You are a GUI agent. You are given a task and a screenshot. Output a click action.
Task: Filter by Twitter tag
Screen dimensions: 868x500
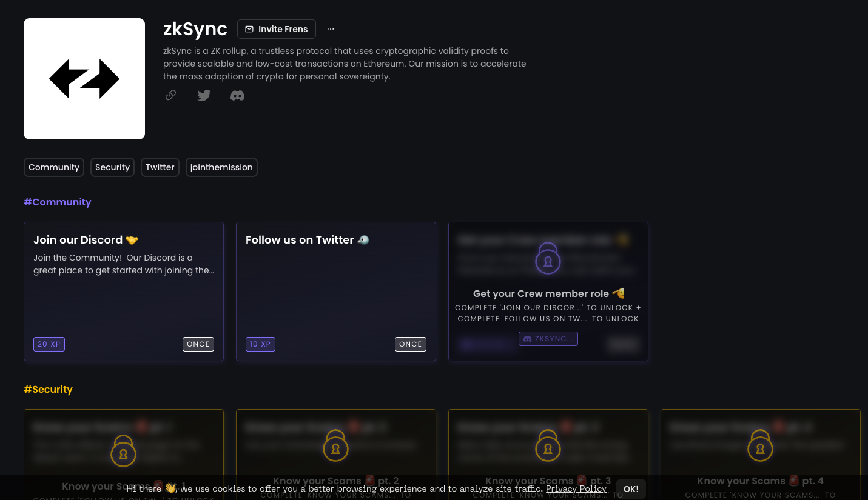pyautogui.click(x=160, y=167)
